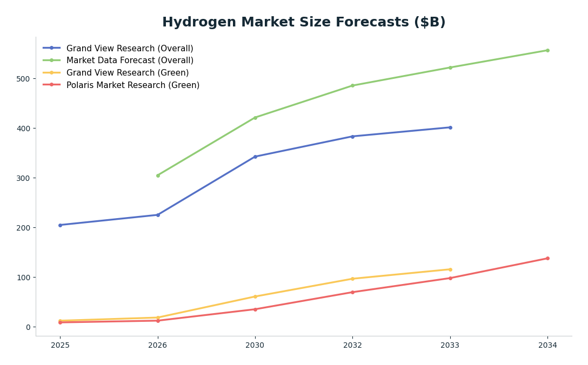Click x-axis label 2025
This screenshot has height=365, width=588.
(x=60, y=345)
